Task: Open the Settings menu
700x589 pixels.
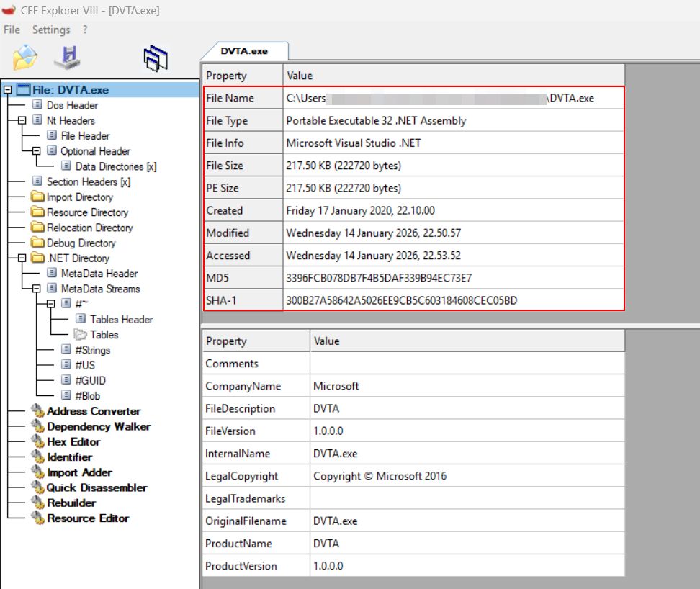Action: 51,30
